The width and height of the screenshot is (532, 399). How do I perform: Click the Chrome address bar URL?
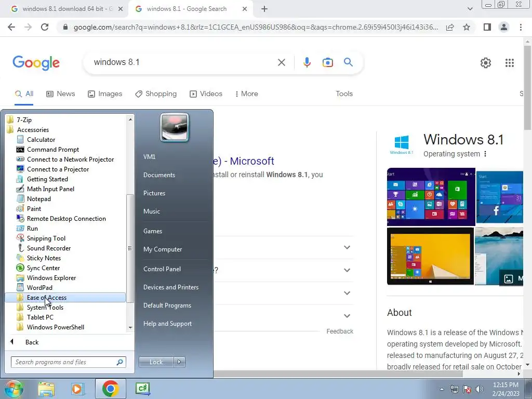point(256,27)
